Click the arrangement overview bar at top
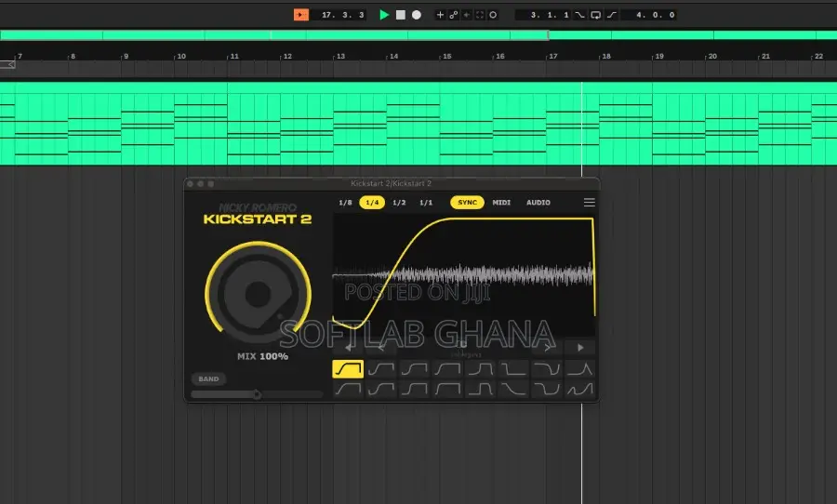This screenshot has height=504, width=837. click(418, 35)
